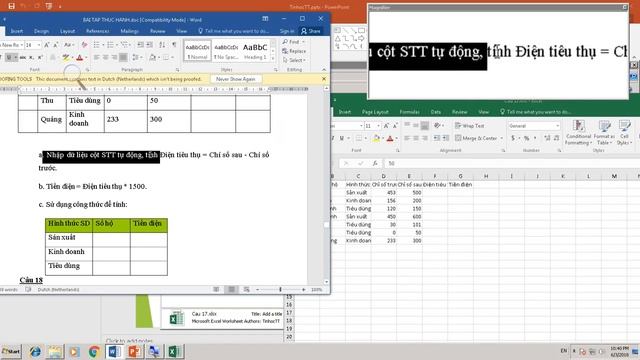Open Word Mailings tab
This screenshot has width=640, height=360.
(129, 31)
